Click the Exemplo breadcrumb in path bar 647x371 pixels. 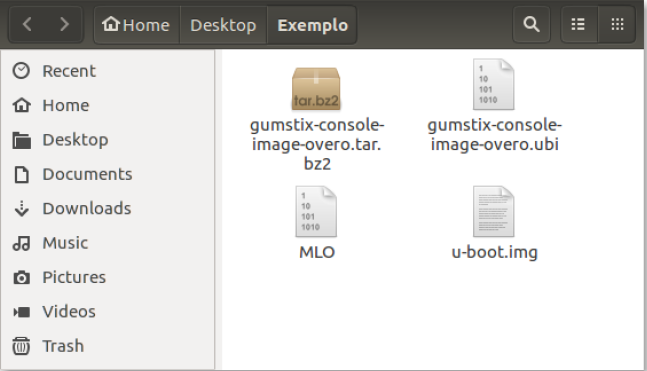[x=312, y=25]
